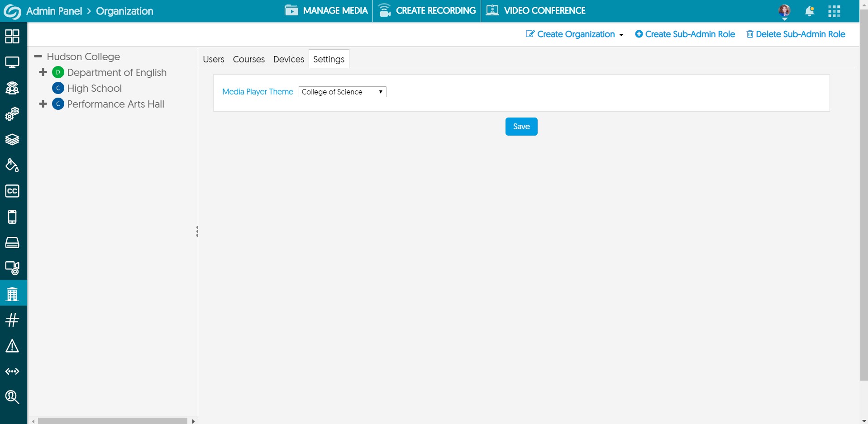Open the storage drive sidebar icon
The height and width of the screenshot is (424, 868).
coord(12,243)
